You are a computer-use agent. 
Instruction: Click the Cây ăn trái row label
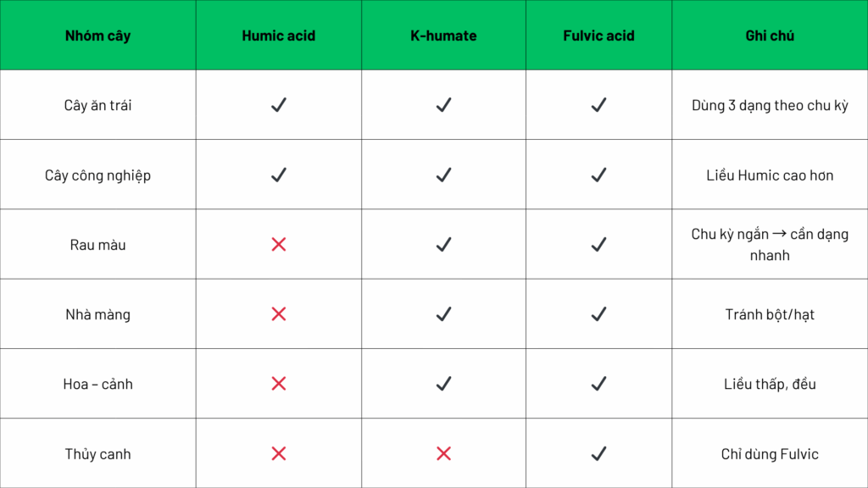pyautogui.click(x=97, y=106)
